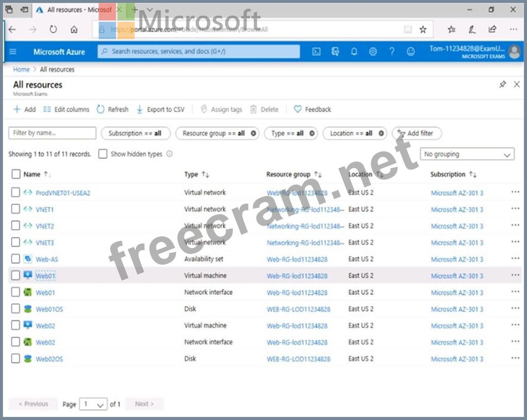Open the account avatar menu
The width and height of the screenshot is (527, 420).
coord(514,52)
